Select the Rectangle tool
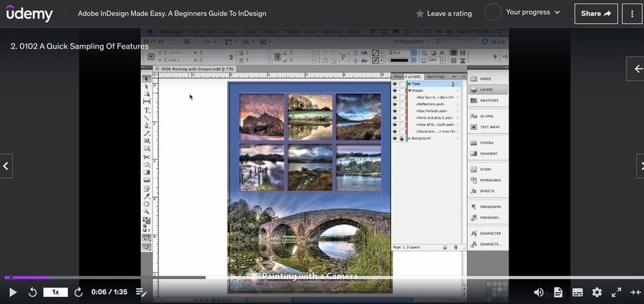Screen dimensions: 644x304 click(147, 148)
